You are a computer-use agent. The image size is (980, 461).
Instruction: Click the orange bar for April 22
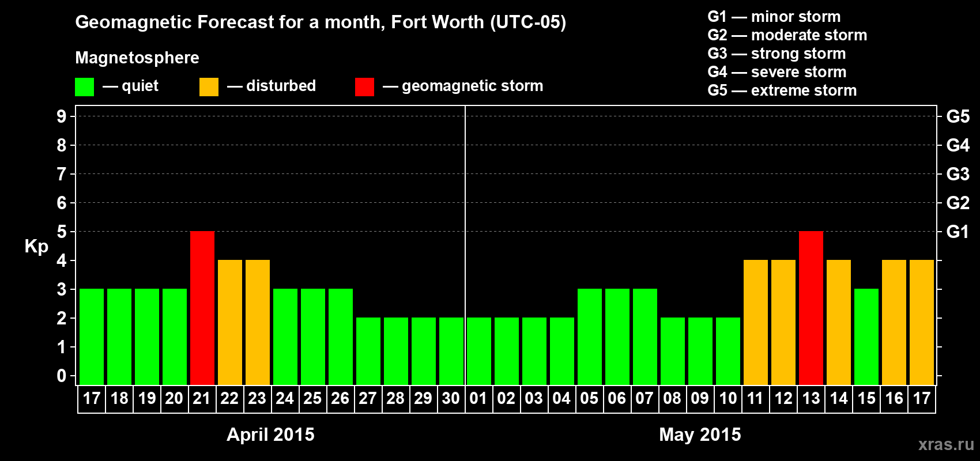click(230, 322)
